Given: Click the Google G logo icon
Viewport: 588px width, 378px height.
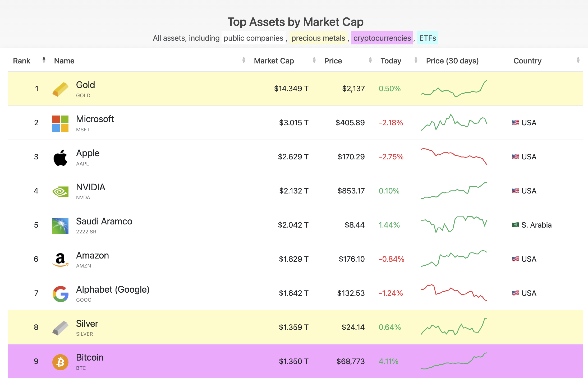Looking at the screenshot, I should click(x=60, y=294).
